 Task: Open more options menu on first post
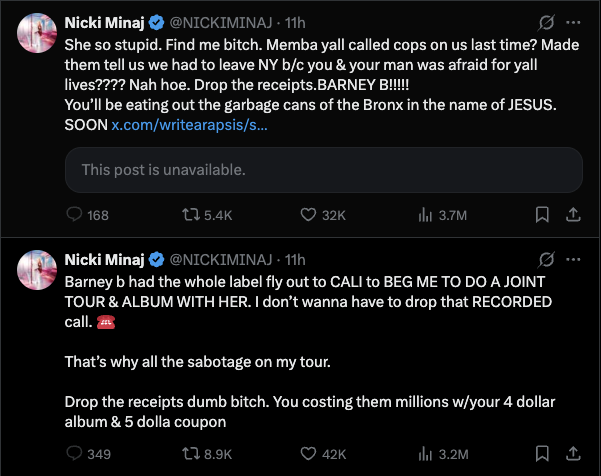(x=573, y=22)
